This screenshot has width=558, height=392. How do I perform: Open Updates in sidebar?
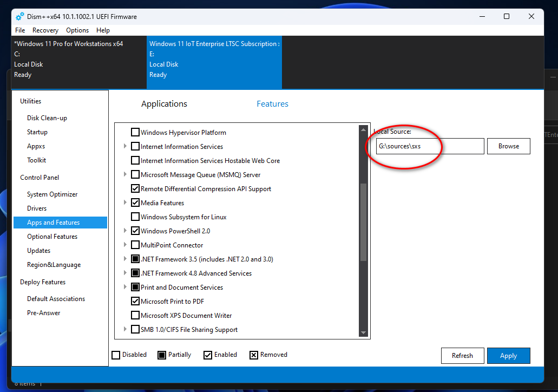click(38, 251)
